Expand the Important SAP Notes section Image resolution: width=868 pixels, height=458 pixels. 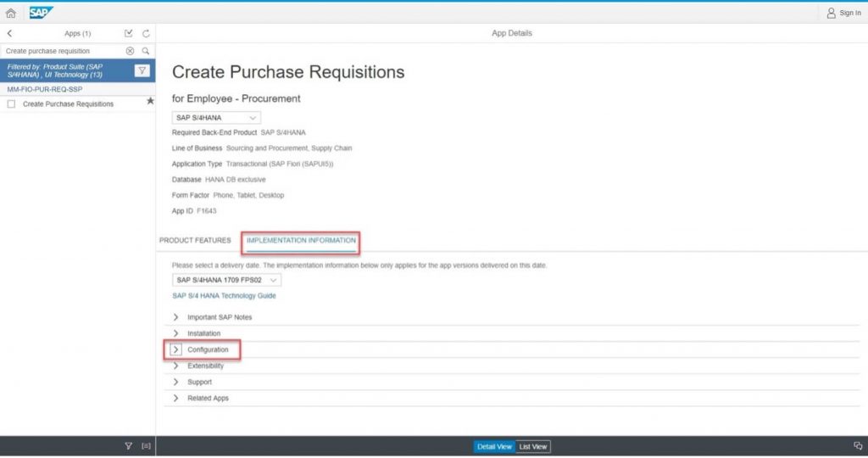(175, 316)
